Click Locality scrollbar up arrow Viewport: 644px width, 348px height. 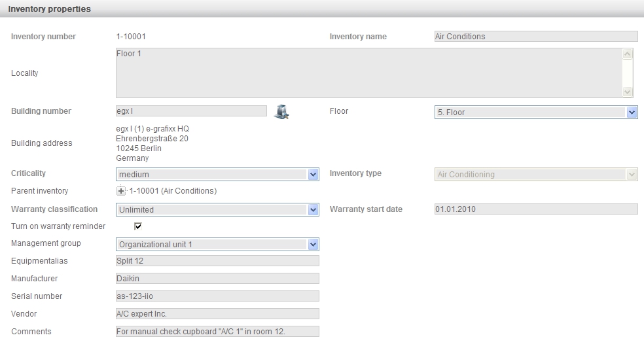(x=627, y=54)
